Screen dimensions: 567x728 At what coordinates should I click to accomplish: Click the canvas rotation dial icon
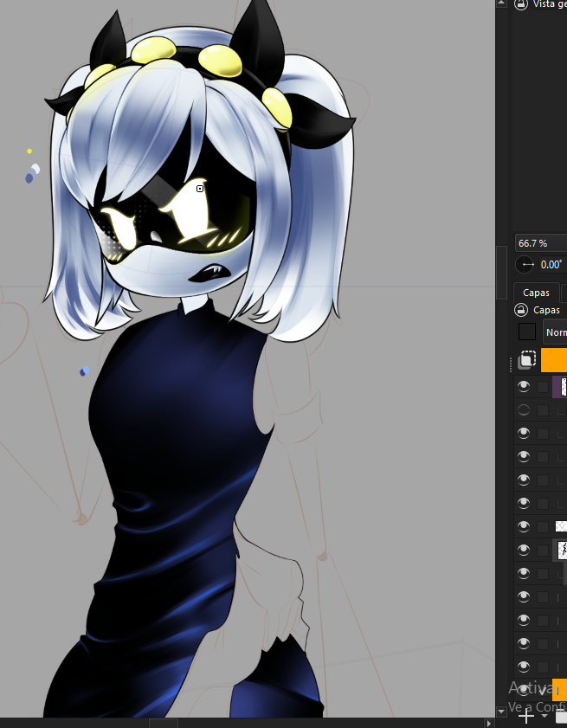coord(525,265)
